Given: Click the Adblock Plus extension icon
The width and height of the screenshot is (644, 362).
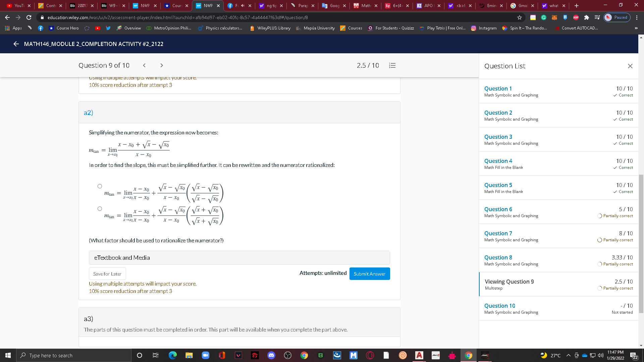Looking at the screenshot, I should tap(575, 17).
